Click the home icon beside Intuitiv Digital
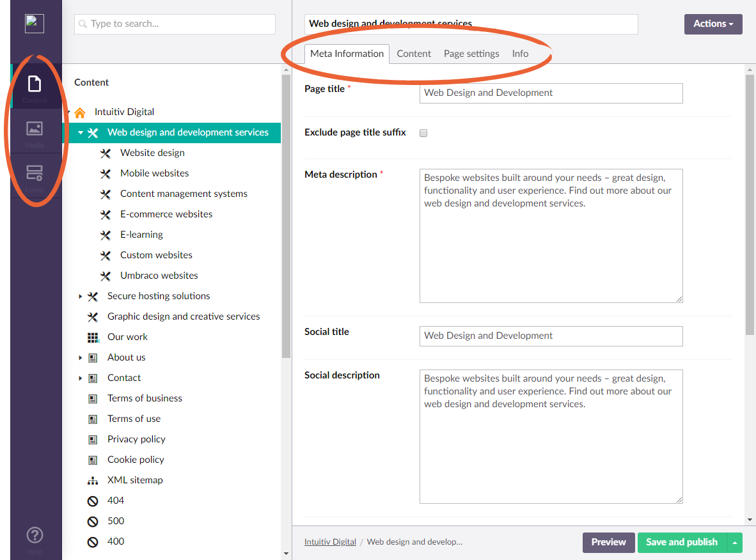 pos(79,112)
